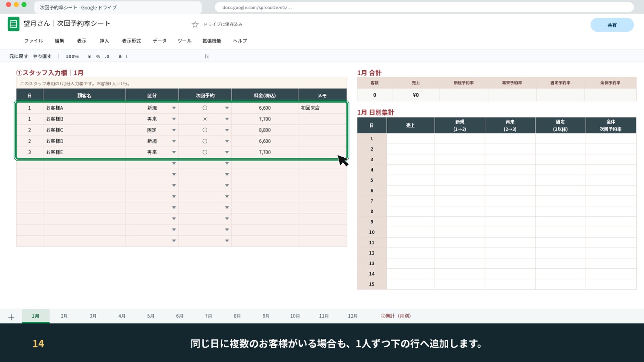
Task: Click the ドライブに保存済み status text
Action: [223, 25]
